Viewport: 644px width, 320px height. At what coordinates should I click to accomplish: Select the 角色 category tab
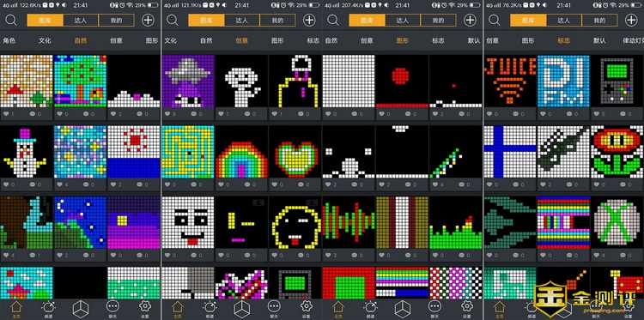(x=9, y=40)
